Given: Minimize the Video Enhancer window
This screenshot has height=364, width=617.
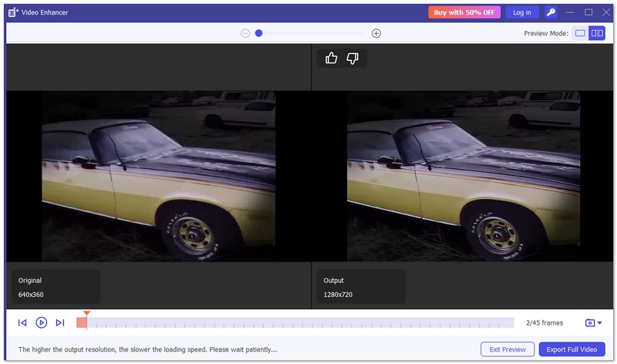Looking at the screenshot, I should click(x=570, y=12).
